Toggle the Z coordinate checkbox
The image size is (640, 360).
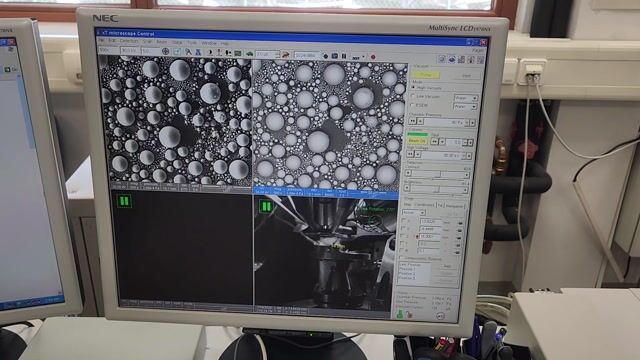pyautogui.click(x=402, y=236)
